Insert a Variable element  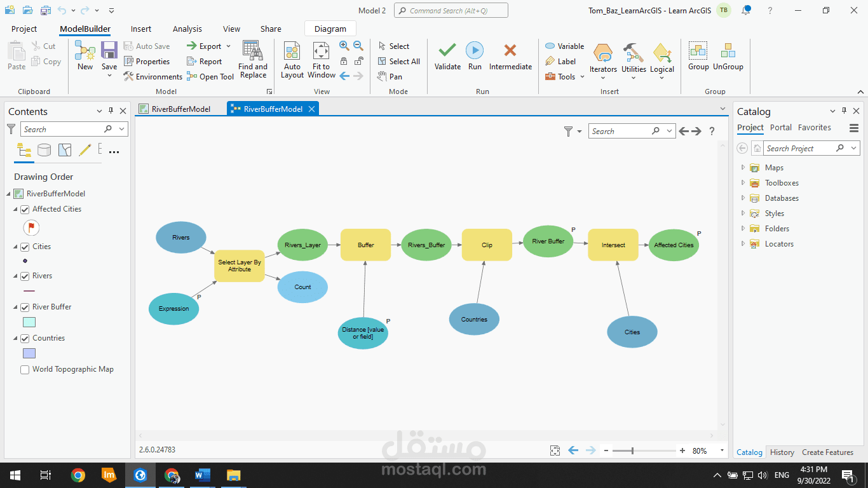(x=564, y=46)
